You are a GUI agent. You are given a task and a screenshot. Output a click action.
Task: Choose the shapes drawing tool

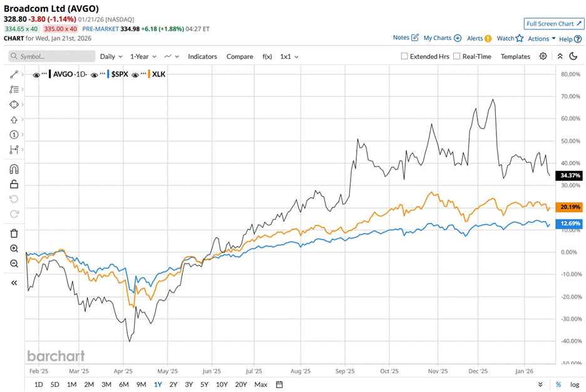point(14,105)
